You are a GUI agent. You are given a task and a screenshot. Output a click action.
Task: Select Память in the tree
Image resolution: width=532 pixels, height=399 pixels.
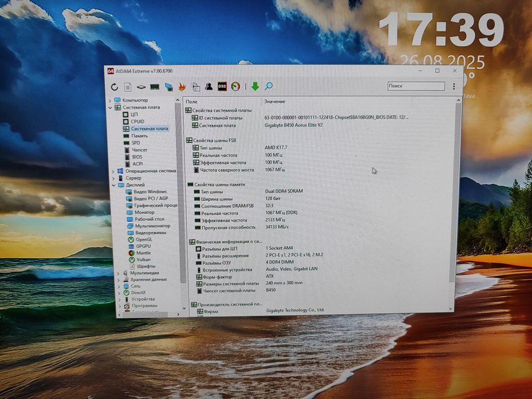[x=139, y=136]
